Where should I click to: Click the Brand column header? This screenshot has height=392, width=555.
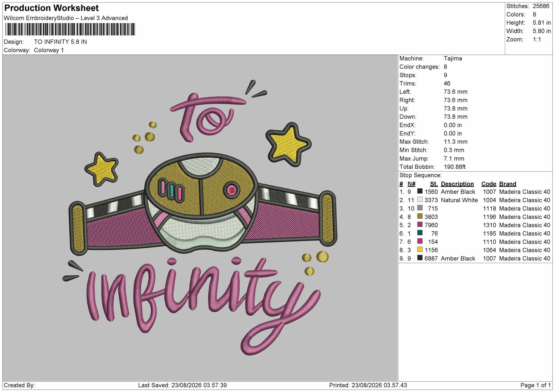[x=507, y=184]
